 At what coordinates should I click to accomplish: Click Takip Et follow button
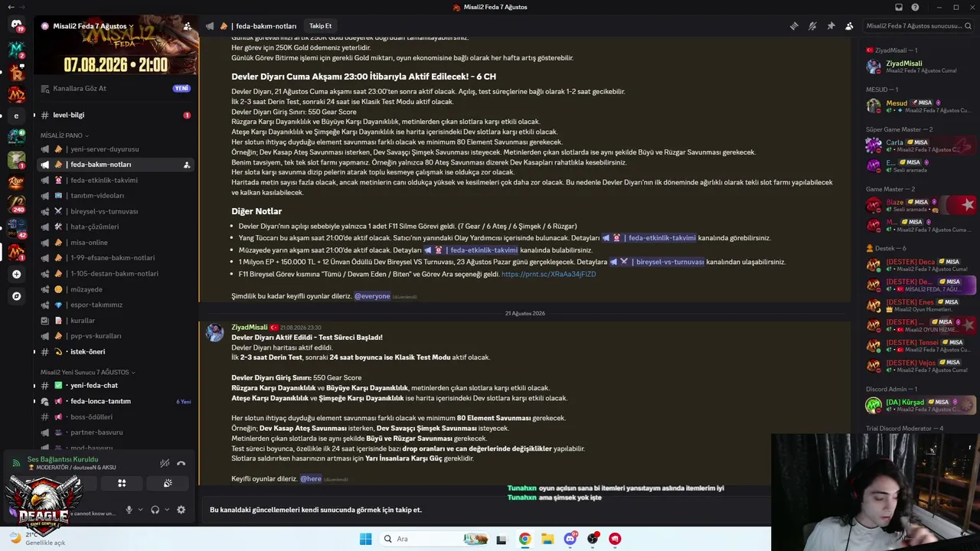point(320,26)
